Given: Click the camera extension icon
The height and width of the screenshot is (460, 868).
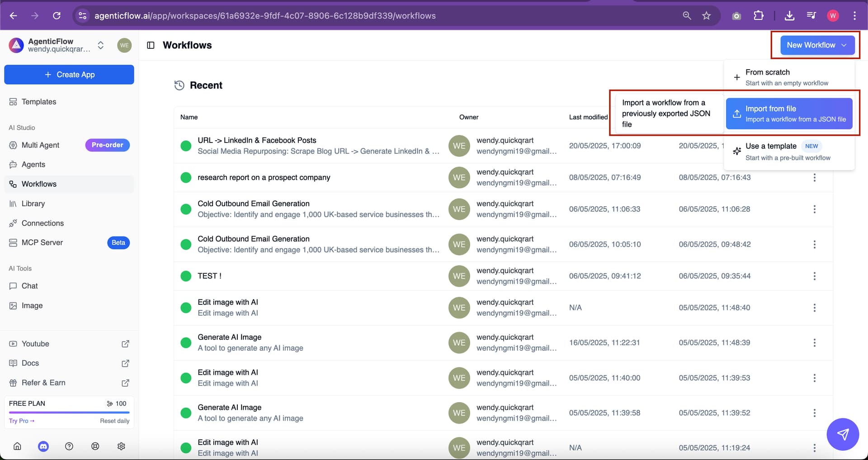Looking at the screenshot, I should pos(736,16).
